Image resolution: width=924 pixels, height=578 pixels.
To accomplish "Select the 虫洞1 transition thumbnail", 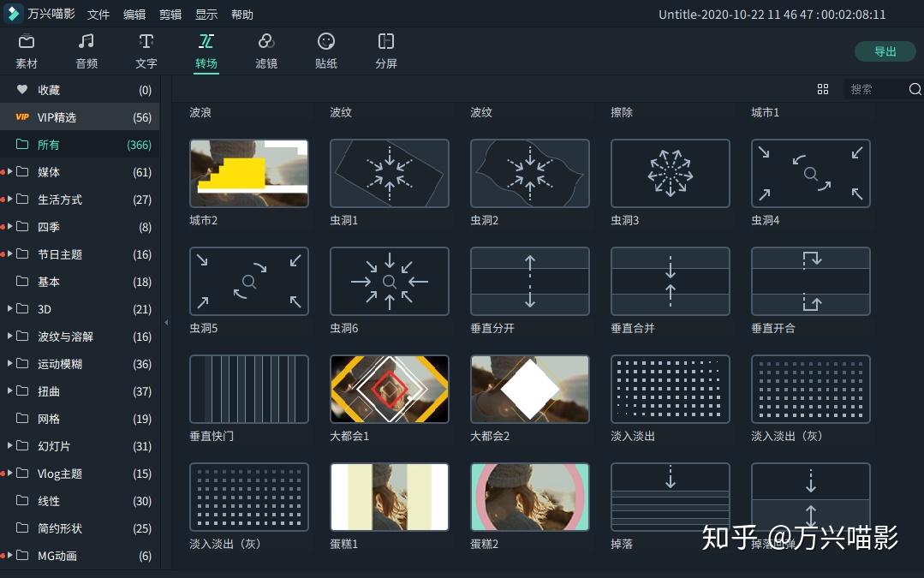I will coord(390,173).
